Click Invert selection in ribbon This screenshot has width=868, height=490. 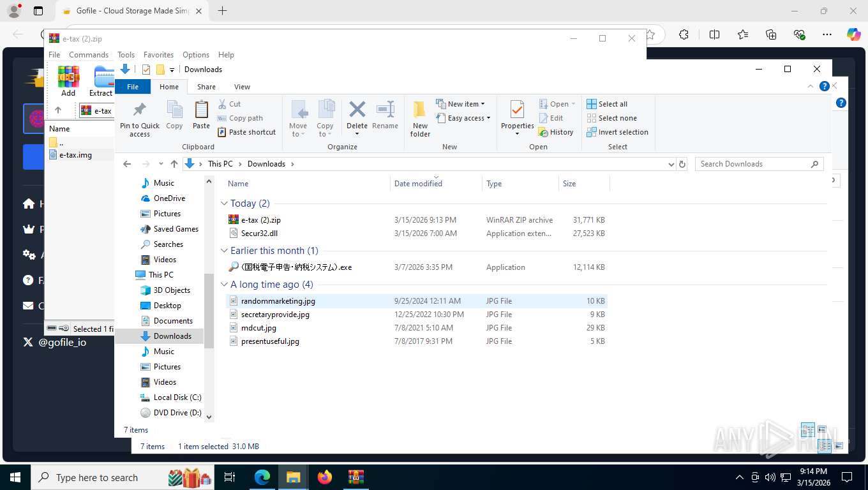tap(617, 132)
